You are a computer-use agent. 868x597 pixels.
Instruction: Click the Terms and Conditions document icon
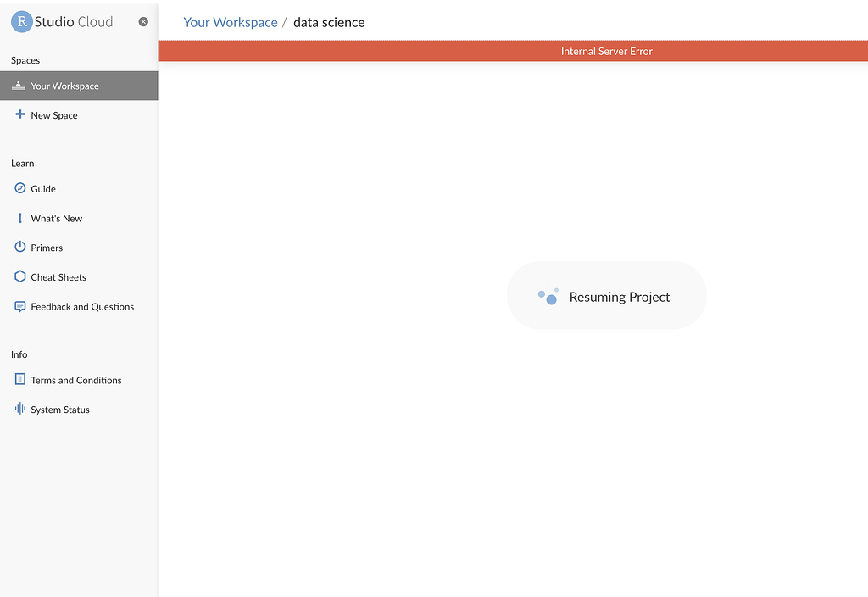pos(20,379)
